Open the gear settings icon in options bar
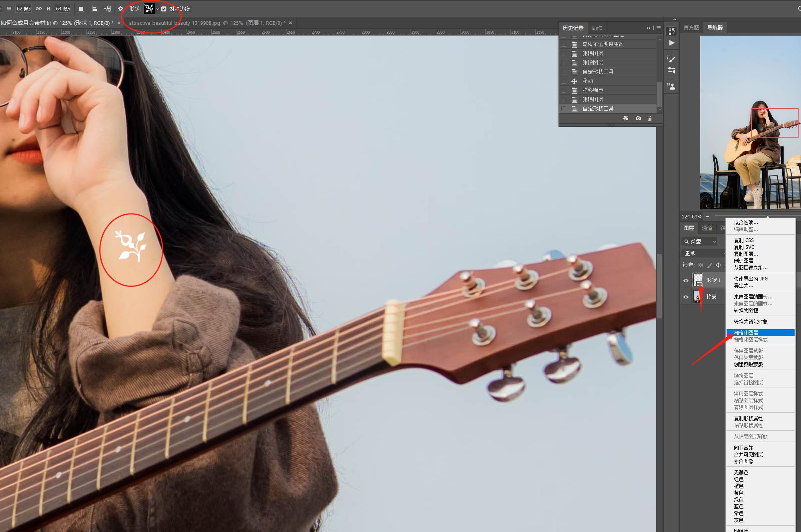Image resolution: width=801 pixels, height=532 pixels. coord(120,9)
